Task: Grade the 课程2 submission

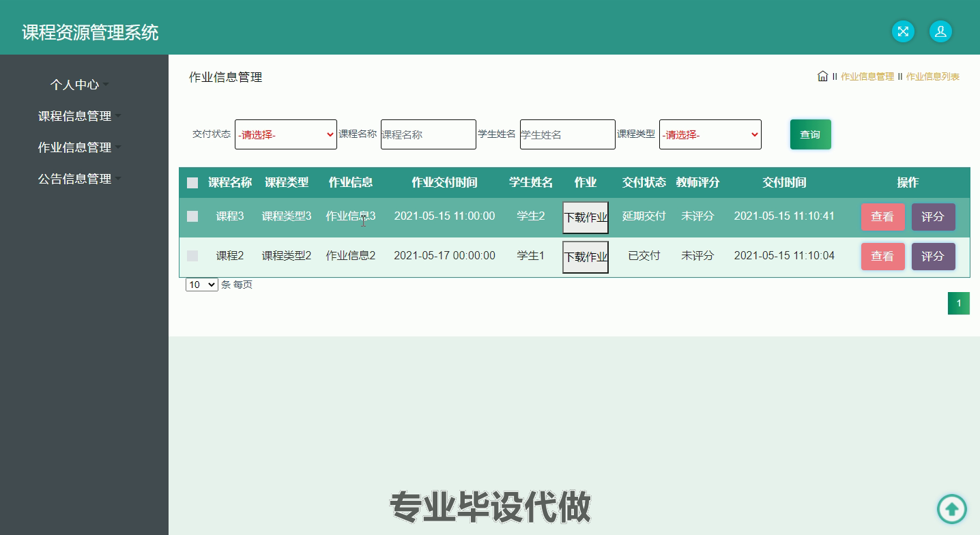Action: (934, 257)
